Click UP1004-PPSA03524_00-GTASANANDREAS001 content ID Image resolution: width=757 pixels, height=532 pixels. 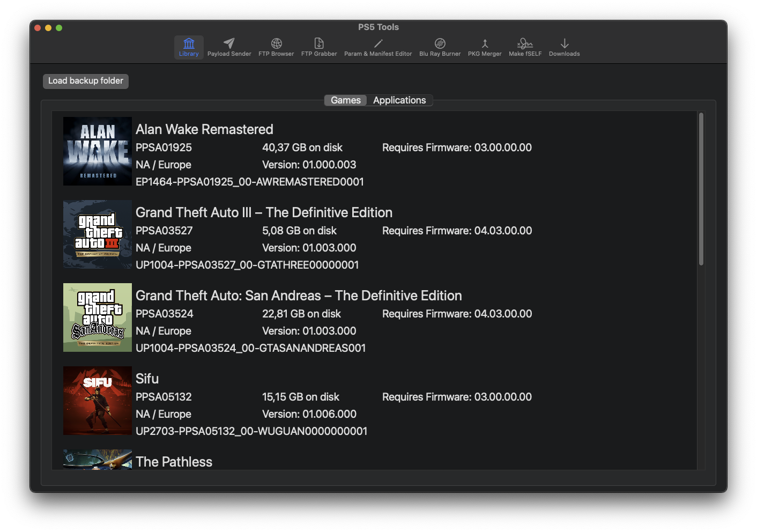(x=251, y=348)
